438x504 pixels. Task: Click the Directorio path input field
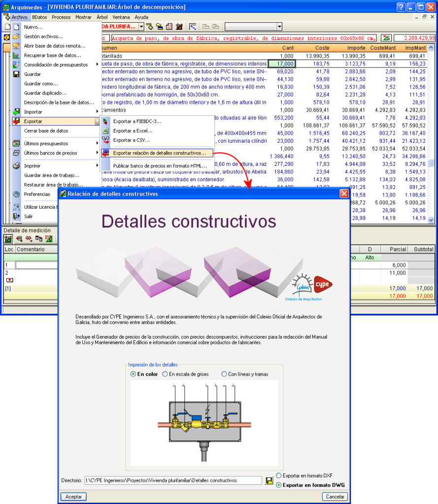click(x=173, y=480)
